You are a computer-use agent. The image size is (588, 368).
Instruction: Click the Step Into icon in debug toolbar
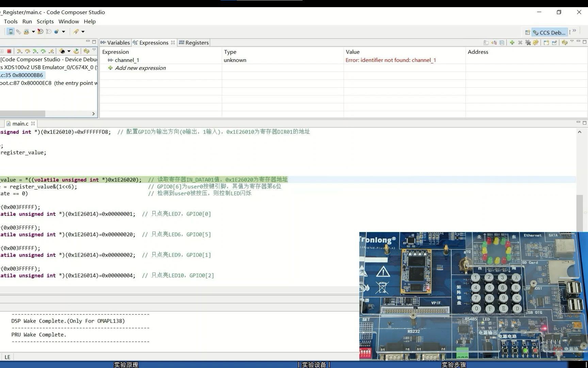19,51
